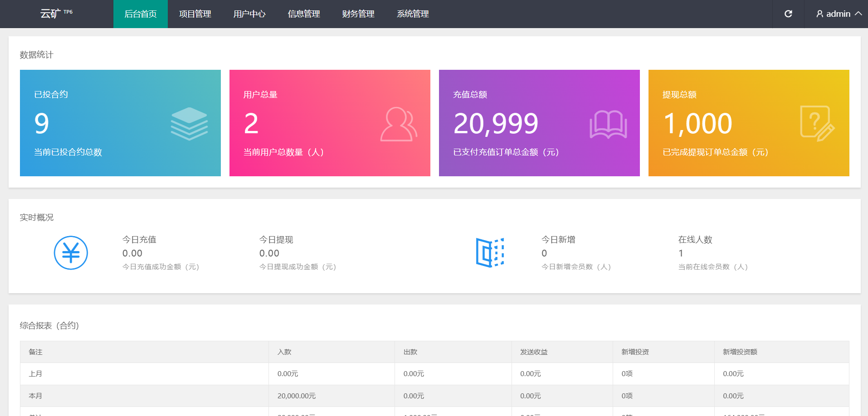Click the 已完成提现订单总金额（元）caption
Image resolution: width=868 pixels, height=416 pixels.
click(716, 152)
